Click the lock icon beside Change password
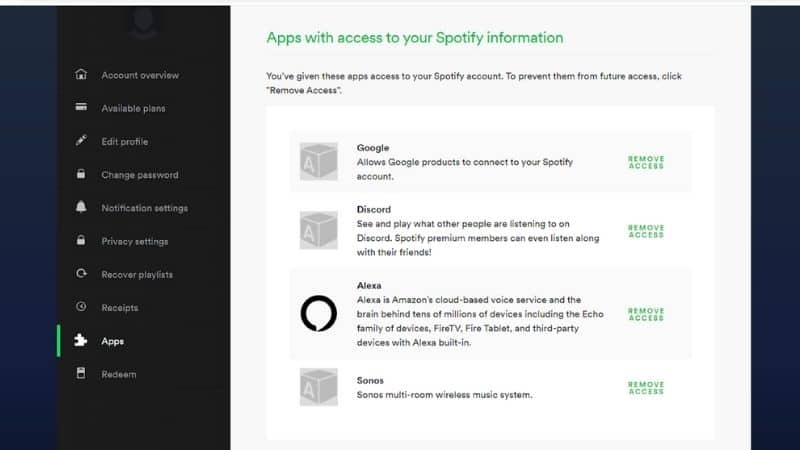 pyautogui.click(x=81, y=174)
